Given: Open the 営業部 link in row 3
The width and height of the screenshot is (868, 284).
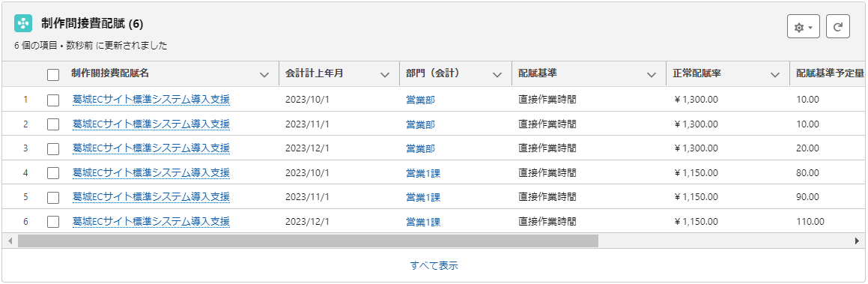Looking at the screenshot, I should (x=421, y=148).
